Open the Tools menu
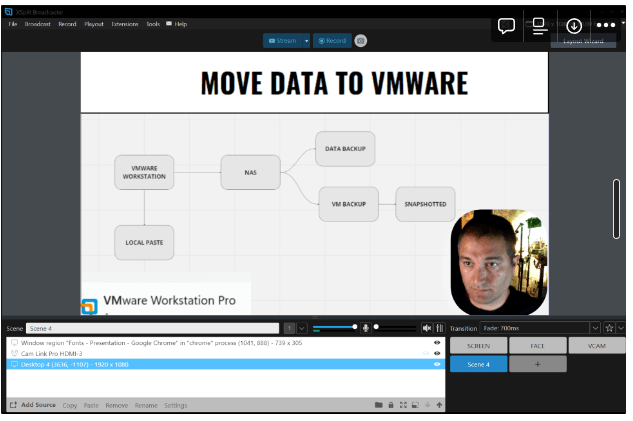The height and width of the screenshot is (421, 633). (153, 24)
